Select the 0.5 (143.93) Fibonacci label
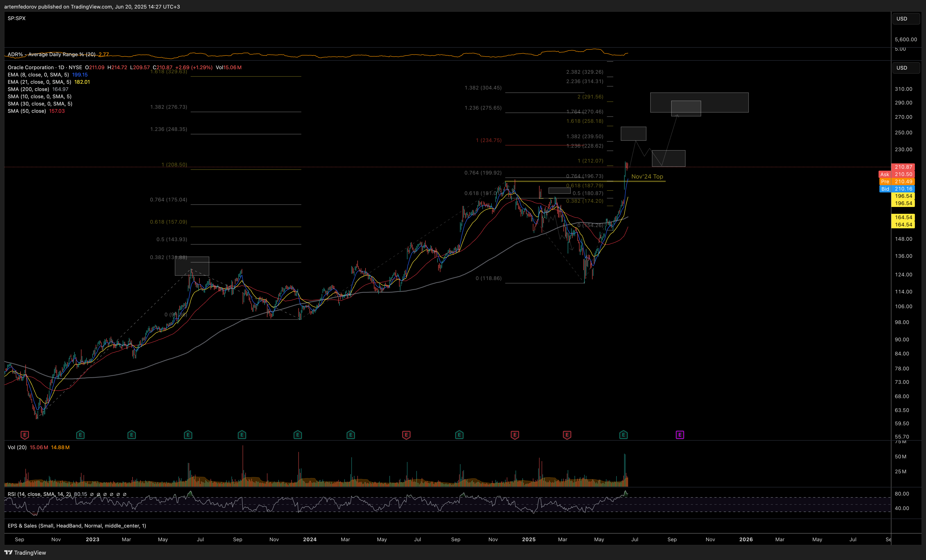926x560 pixels. pyautogui.click(x=172, y=240)
